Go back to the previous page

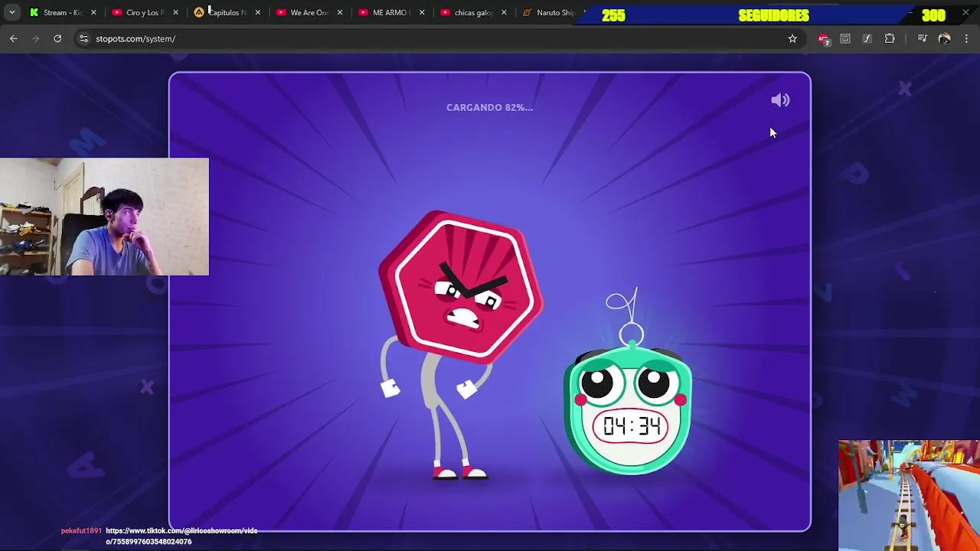click(x=14, y=38)
